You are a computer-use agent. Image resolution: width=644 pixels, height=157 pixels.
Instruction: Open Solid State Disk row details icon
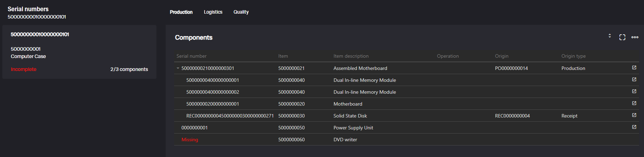coord(634,115)
